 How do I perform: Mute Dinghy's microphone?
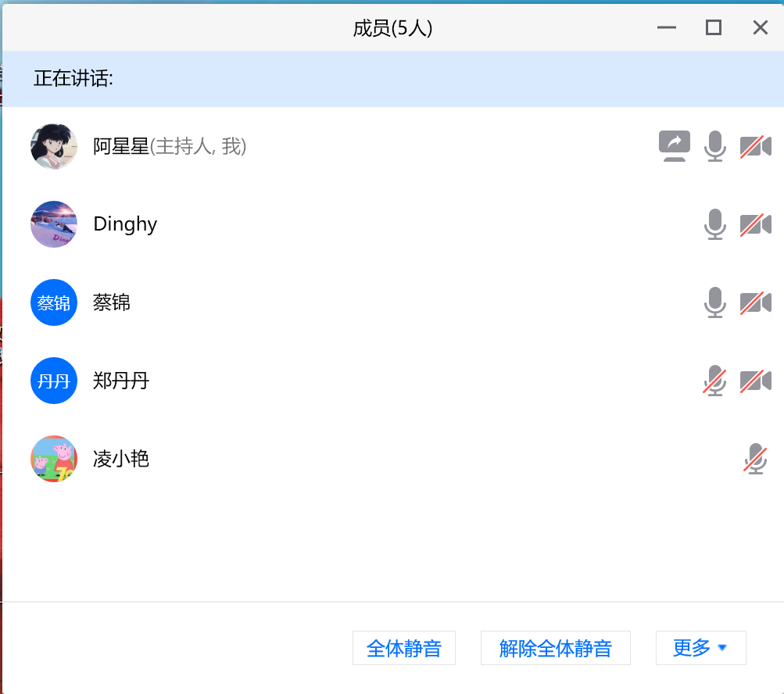(714, 224)
